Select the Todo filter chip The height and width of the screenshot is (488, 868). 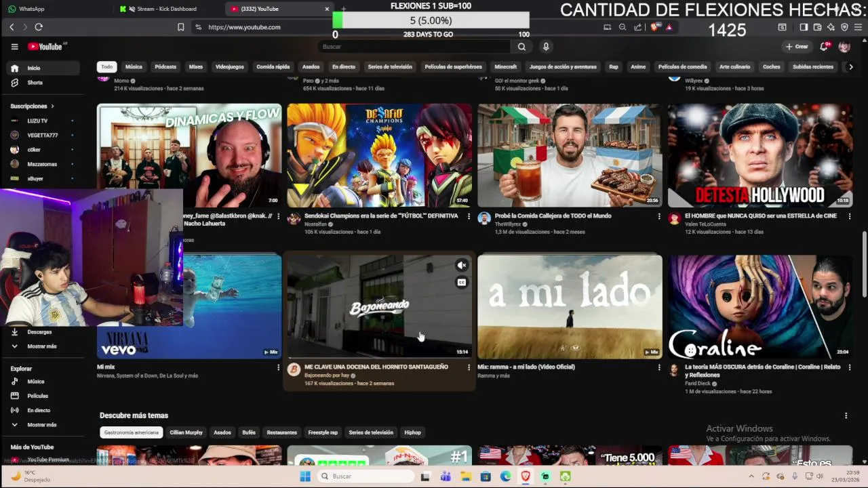click(x=107, y=67)
